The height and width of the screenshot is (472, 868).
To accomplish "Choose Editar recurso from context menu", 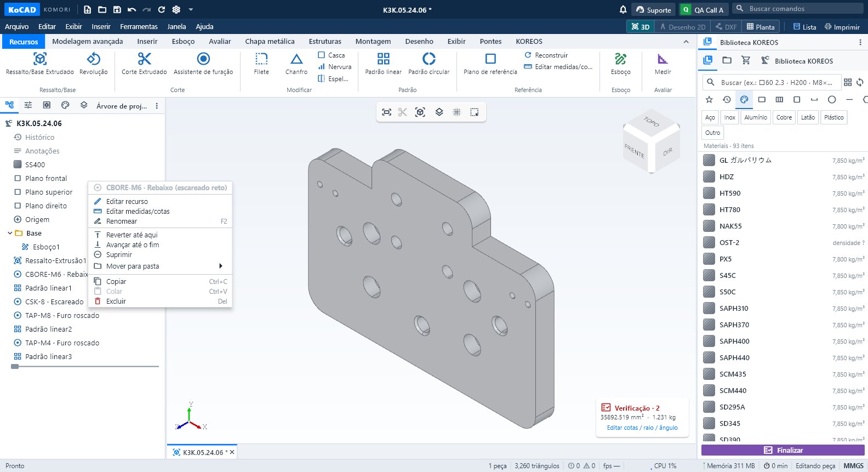I will 160,202.
